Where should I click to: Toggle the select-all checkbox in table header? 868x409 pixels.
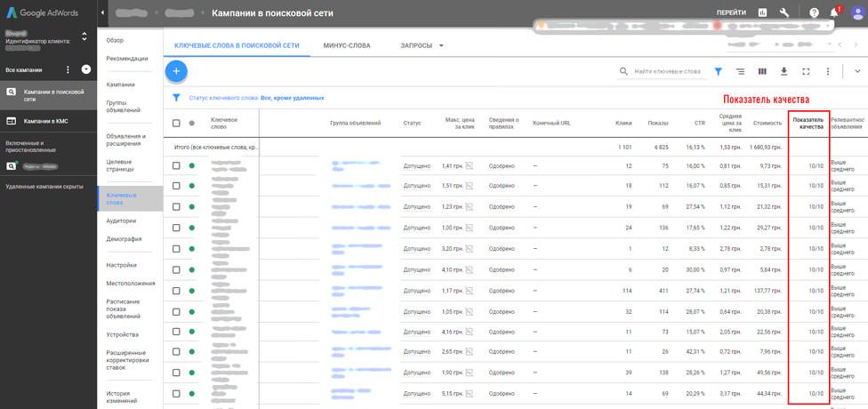pos(176,123)
